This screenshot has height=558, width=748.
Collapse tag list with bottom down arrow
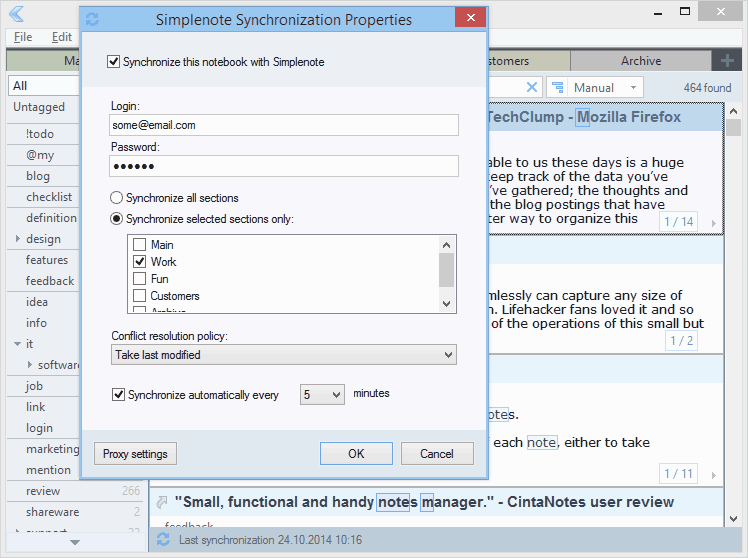(75, 542)
